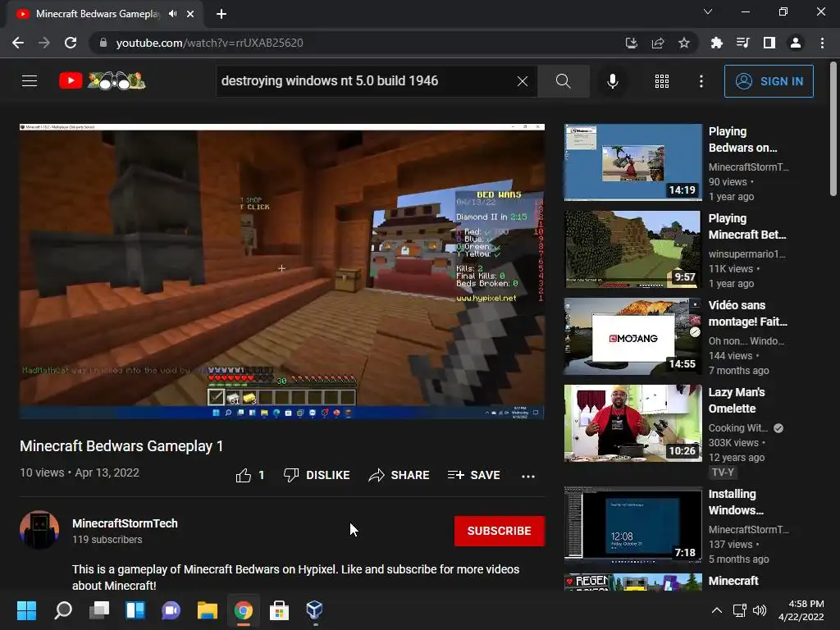This screenshot has width=840, height=630.
Task: Open File Explorer from the taskbar
Action: (208, 610)
